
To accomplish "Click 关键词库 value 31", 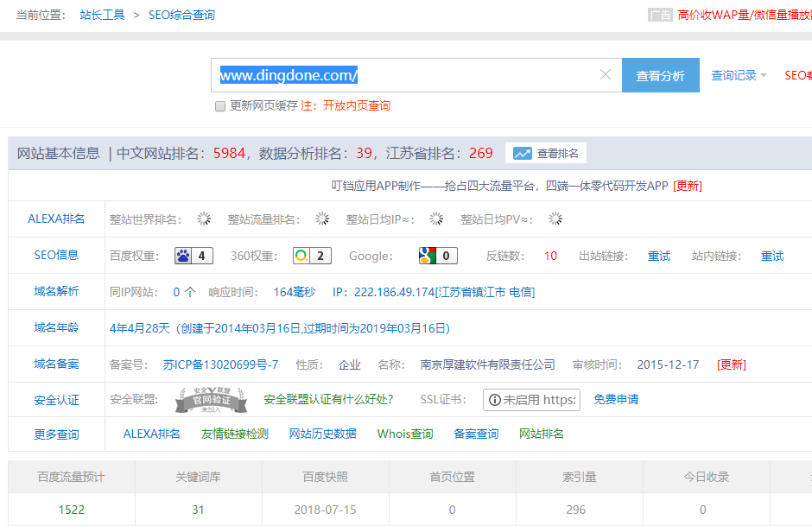I will pos(198,510).
